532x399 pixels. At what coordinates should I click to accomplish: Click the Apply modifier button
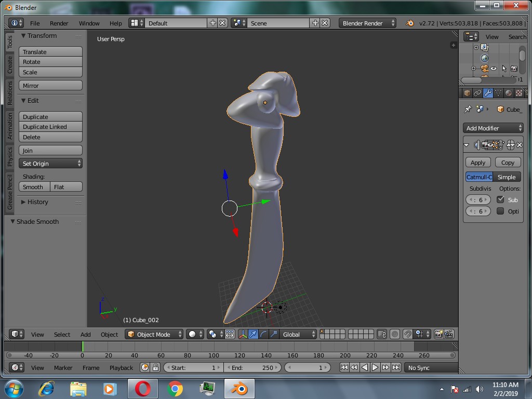point(477,162)
